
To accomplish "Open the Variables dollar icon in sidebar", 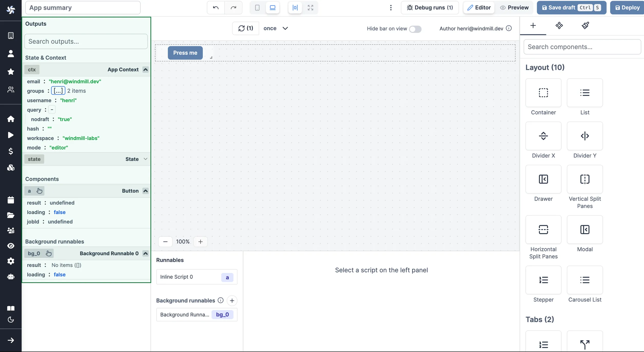I will coord(11,151).
